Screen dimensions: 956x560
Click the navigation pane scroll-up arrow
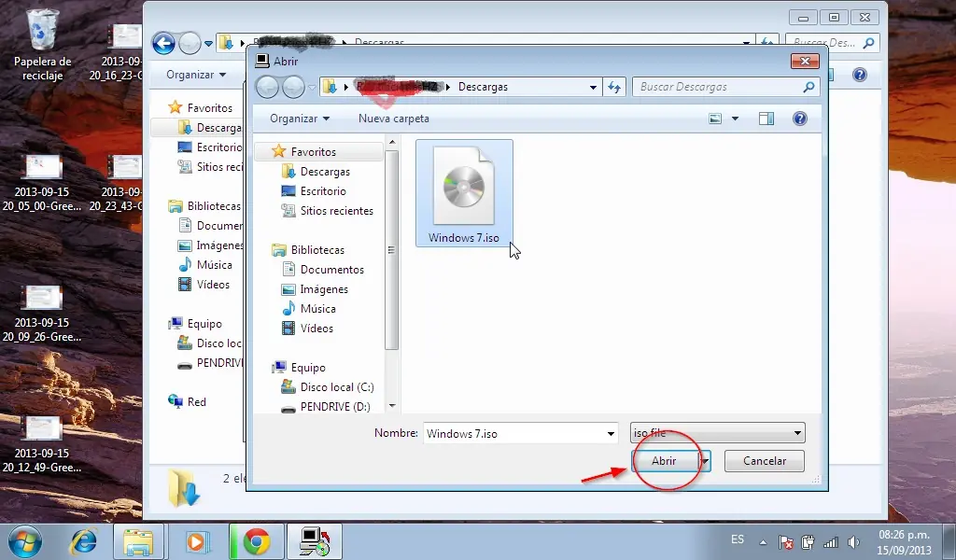(x=392, y=142)
